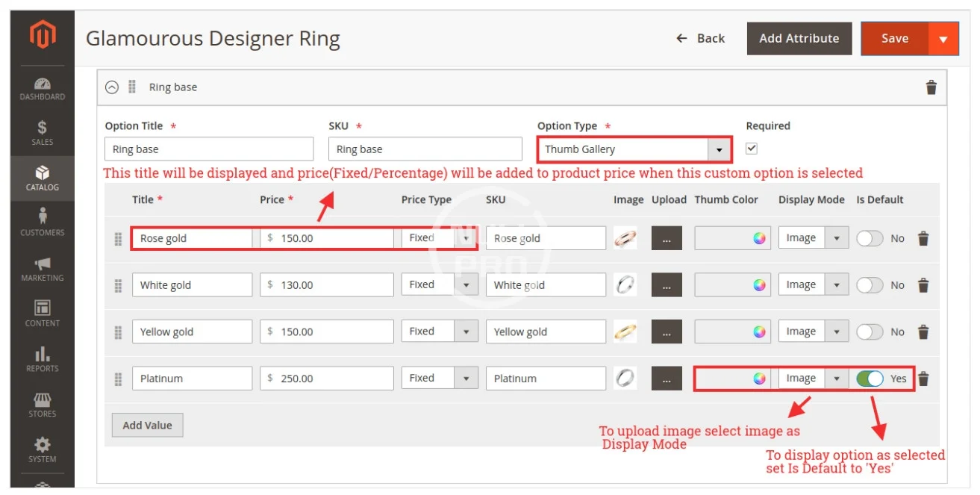Open Thumb Color picker for White gold
Viewport: 980px width, 495px height.
click(x=759, y=285)
